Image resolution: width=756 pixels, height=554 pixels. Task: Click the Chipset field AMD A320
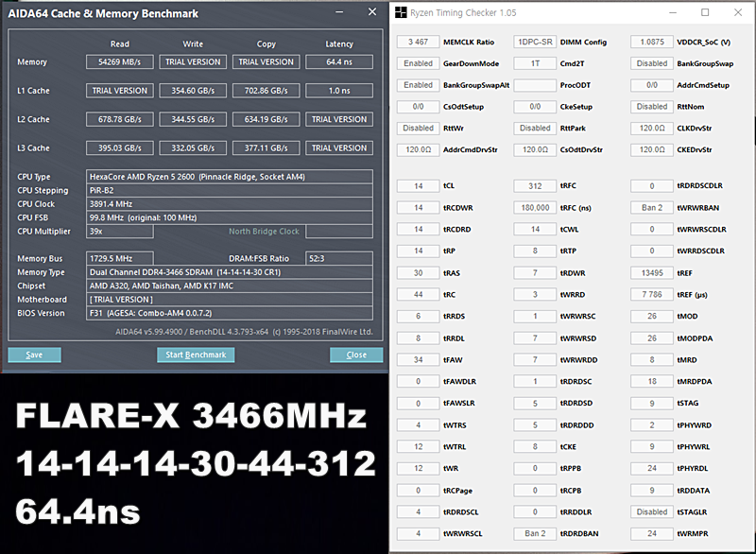pyautogui.click(x=230, y=286)
